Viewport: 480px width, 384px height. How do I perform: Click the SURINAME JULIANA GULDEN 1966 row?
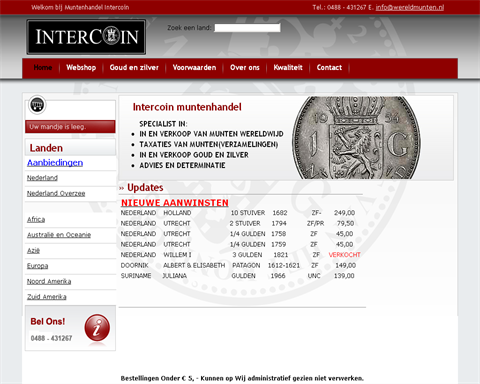tap(238, 276)
